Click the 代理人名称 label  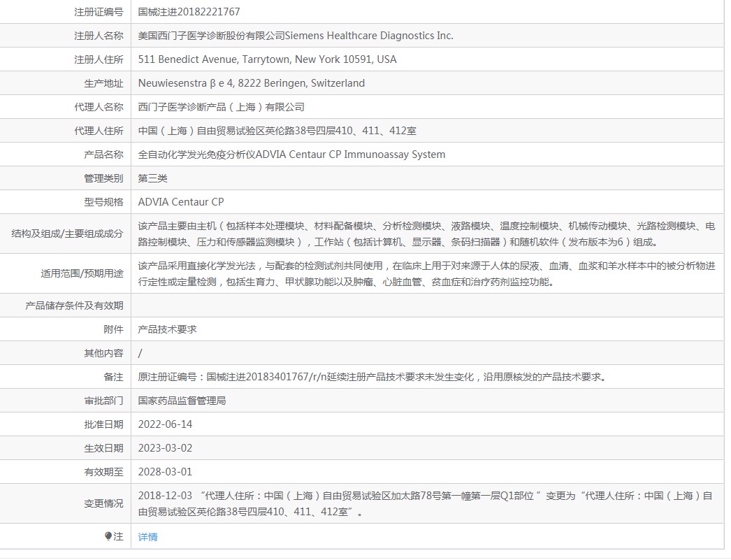click(x=99, y=107)
